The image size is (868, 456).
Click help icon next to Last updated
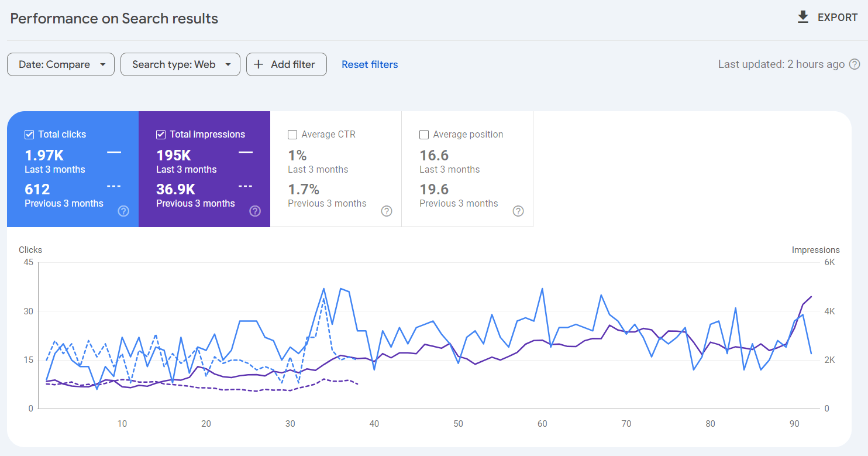click(x=855, y=64)
